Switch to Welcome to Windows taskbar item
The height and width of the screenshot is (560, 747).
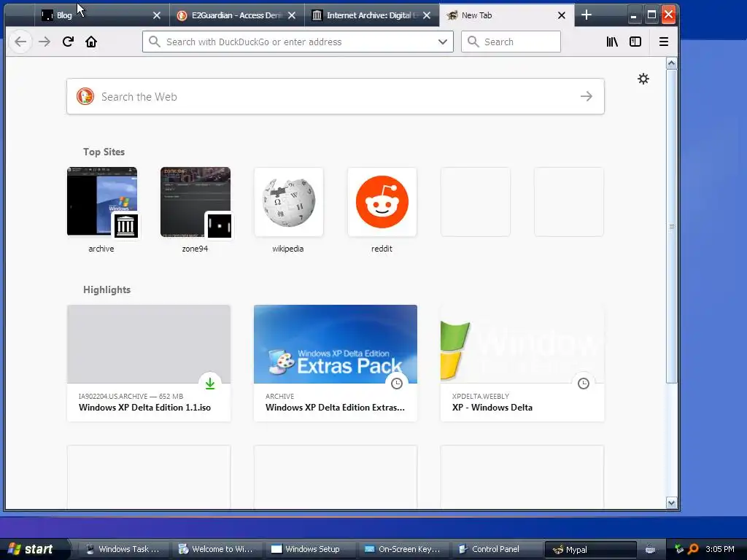(x=216, y=549)
